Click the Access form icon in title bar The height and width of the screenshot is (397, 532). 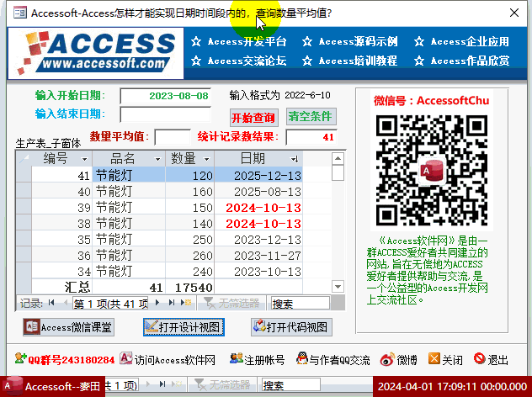click(19, 13)
